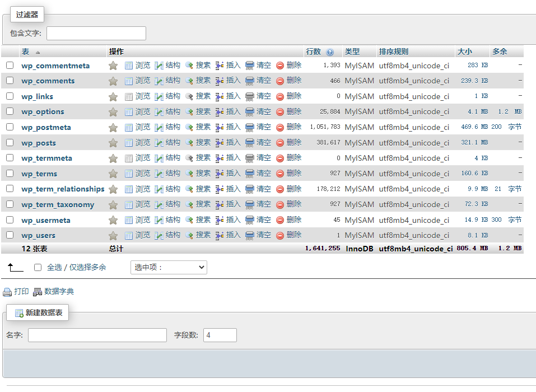Add wp_posts to favorites star
This screenshot has width=536, height=392.
click(113, 143)
